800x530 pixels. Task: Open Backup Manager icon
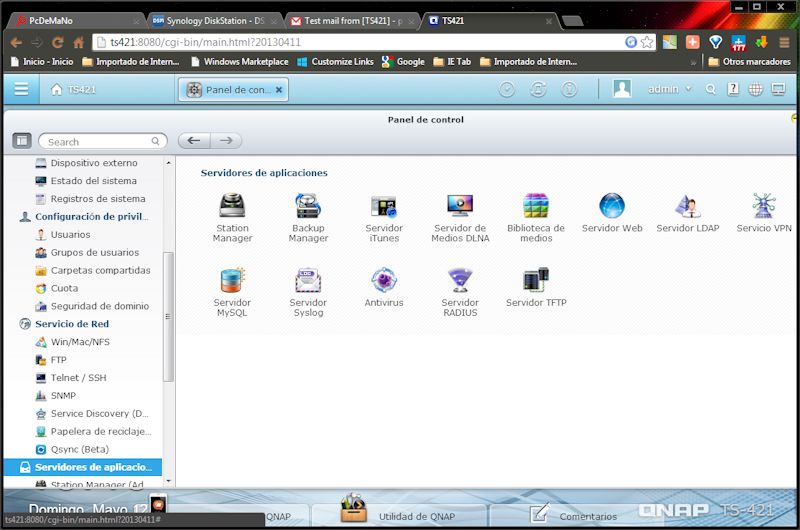click(308, 206)
